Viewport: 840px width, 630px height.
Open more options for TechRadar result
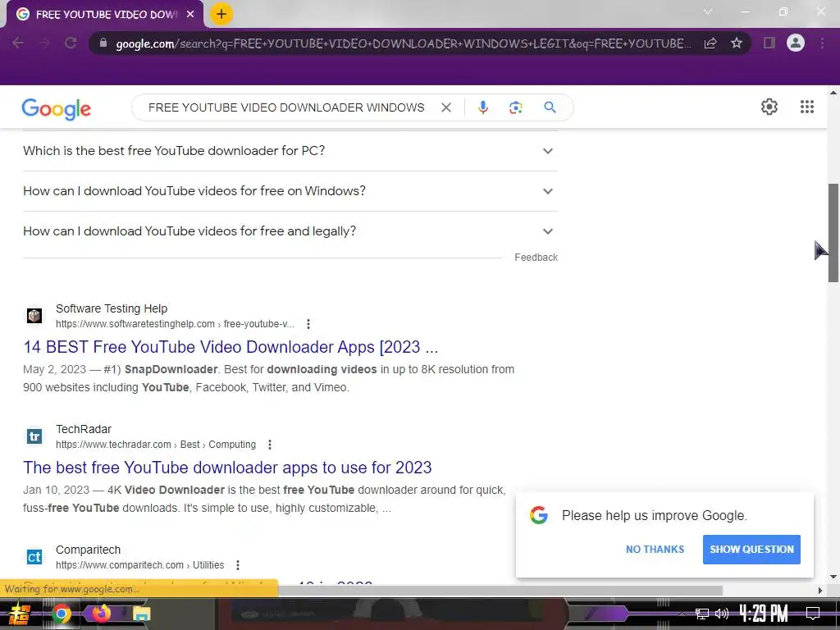click(x=269, y=445)
